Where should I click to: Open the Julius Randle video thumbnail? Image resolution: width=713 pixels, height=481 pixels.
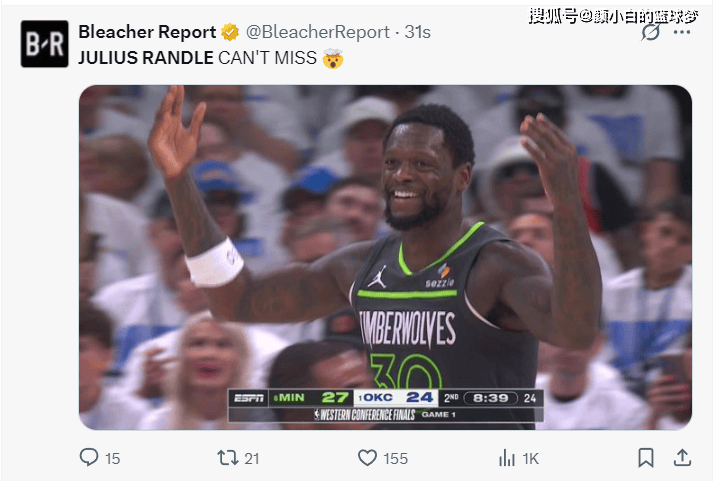385,257
